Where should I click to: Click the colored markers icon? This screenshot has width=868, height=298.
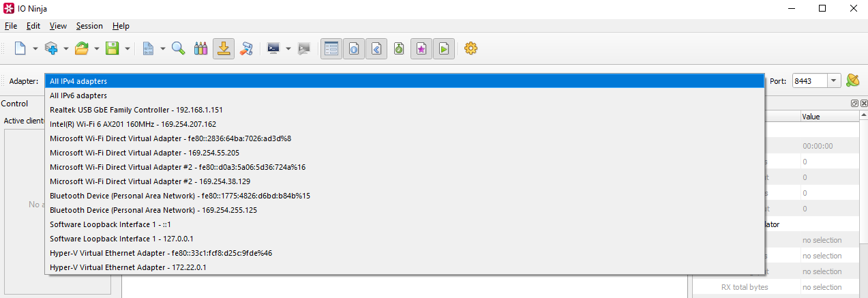[200, 48]
